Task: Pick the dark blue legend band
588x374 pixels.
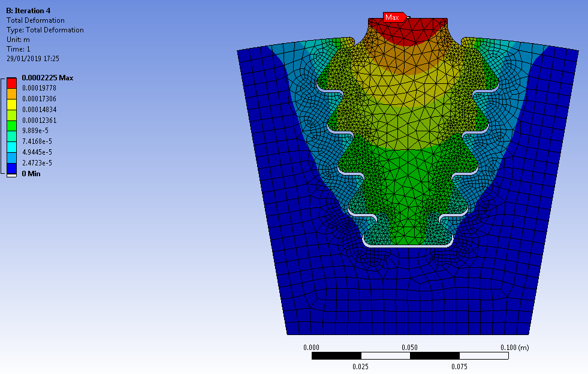Action: pos(11,169)
